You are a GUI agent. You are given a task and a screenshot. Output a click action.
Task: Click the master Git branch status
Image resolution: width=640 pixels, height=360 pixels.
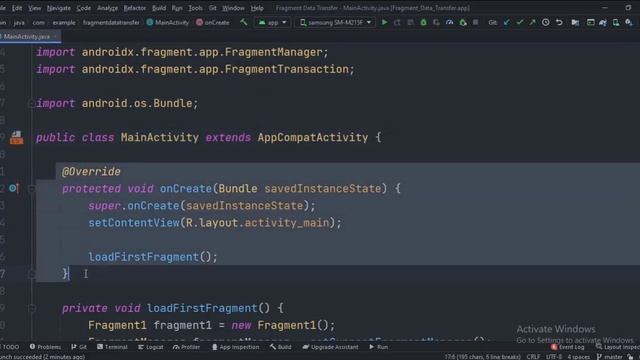(609, 357)
